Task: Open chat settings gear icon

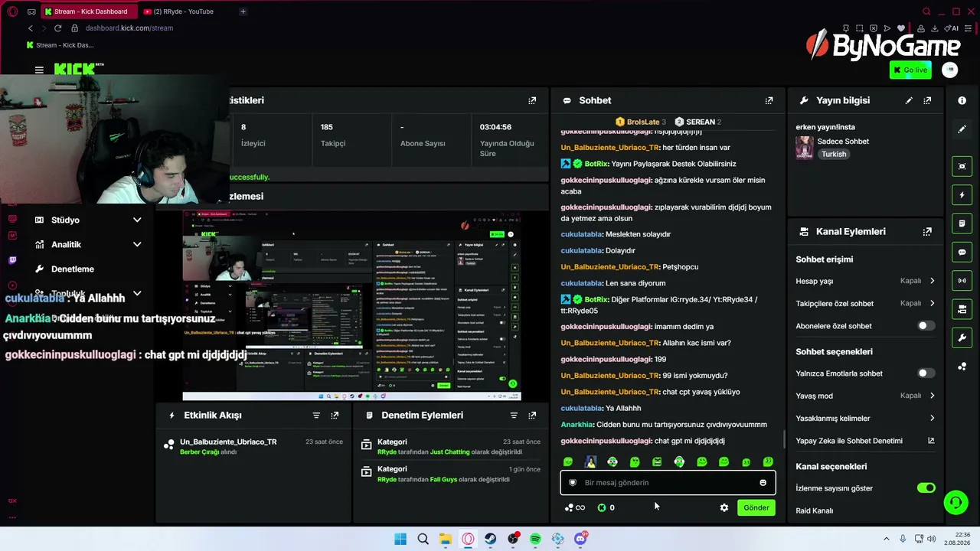Action: [724, 507]
